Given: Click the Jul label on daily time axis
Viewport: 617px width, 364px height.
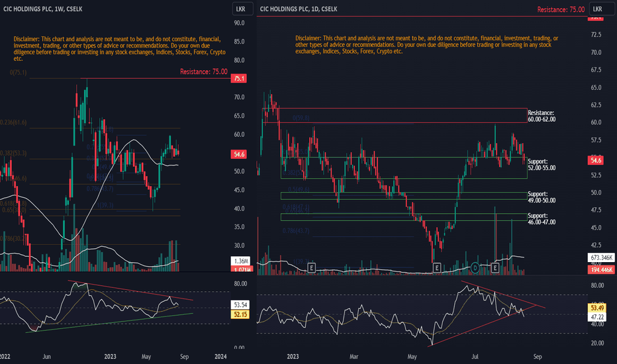Looking at the screenshot, I should [475, 357].
